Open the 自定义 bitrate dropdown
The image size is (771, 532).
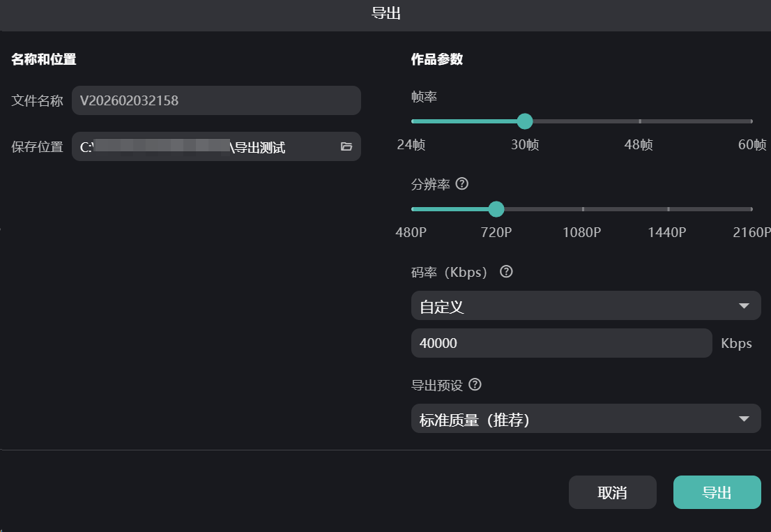(x=586, y=306)
